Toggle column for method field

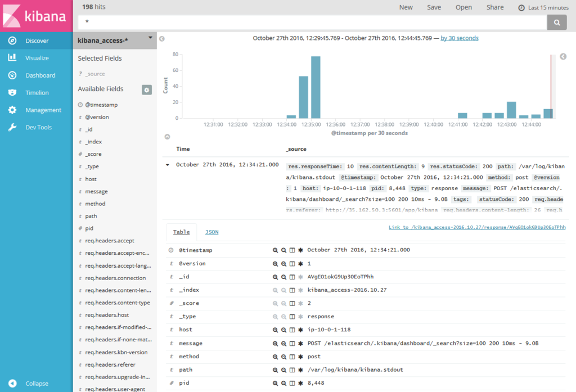click(x=292, y=357)
